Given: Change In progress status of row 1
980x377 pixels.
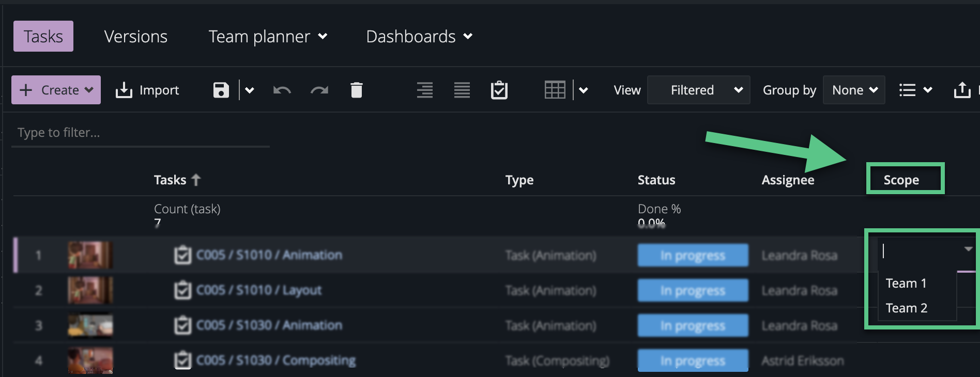Looking at the screenshot, I should [693, 255].
